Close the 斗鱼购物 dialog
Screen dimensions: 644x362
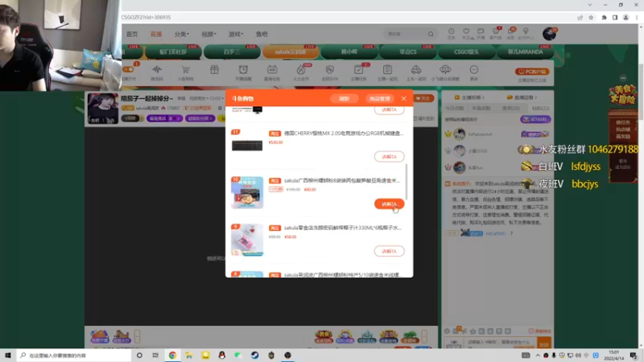coord(404,98)
